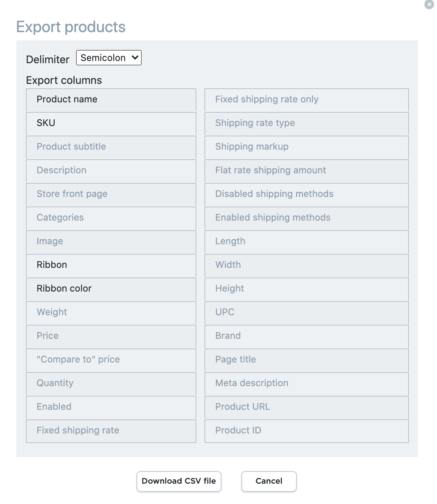
Task: Enable the Meta description column
Action: [306, 384]
